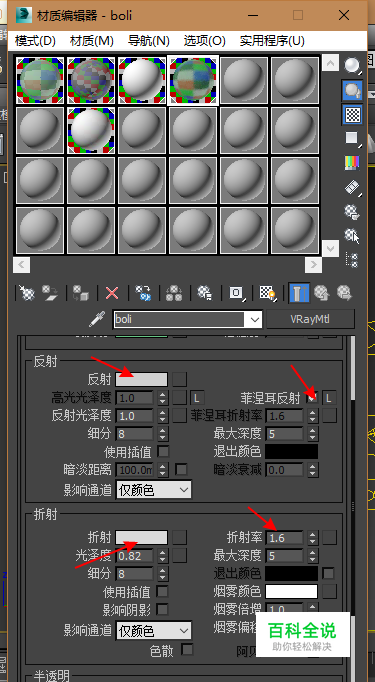Toggle checkbox beside 折射 退出颜色

pos(328,573)
